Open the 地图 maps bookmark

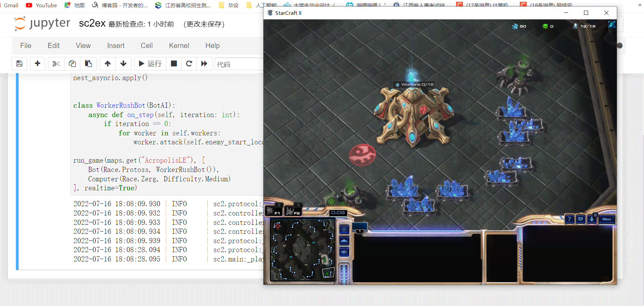pyautogui.click(x=75, y=5)
